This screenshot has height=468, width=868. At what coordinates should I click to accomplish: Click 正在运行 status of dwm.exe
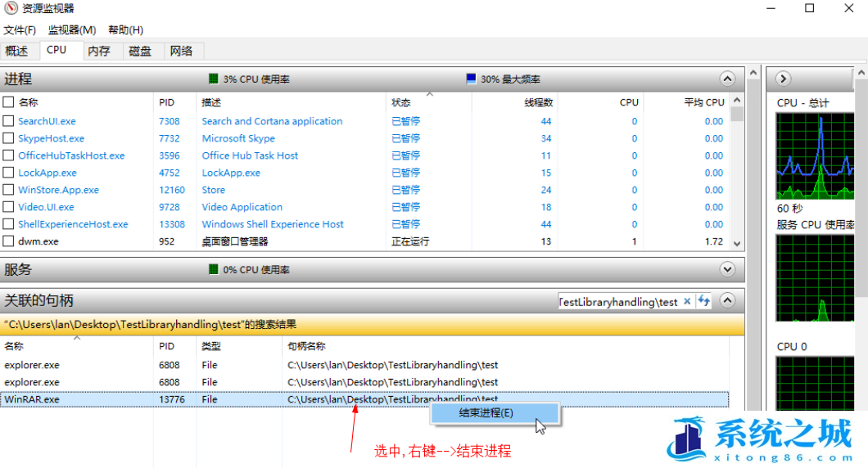coord(410,241)
